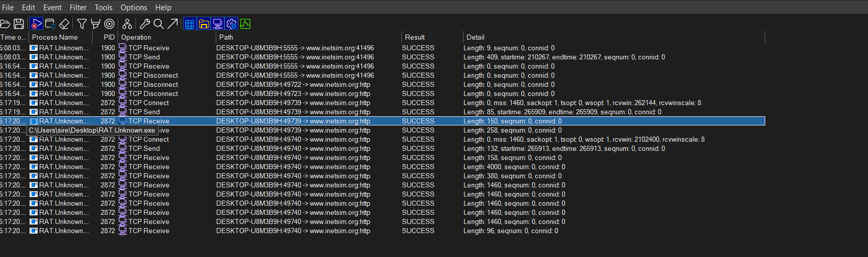Click the Result column header
Screen dimensions: 868x257
pyautogui.click(x=415, y=37)
